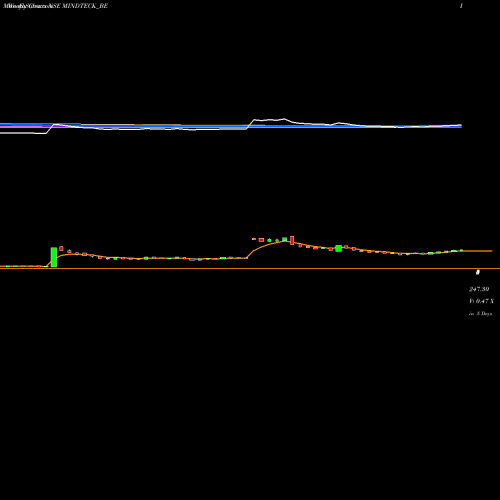
Task: Click the 247.39 price value
Action: click(479, 289)
